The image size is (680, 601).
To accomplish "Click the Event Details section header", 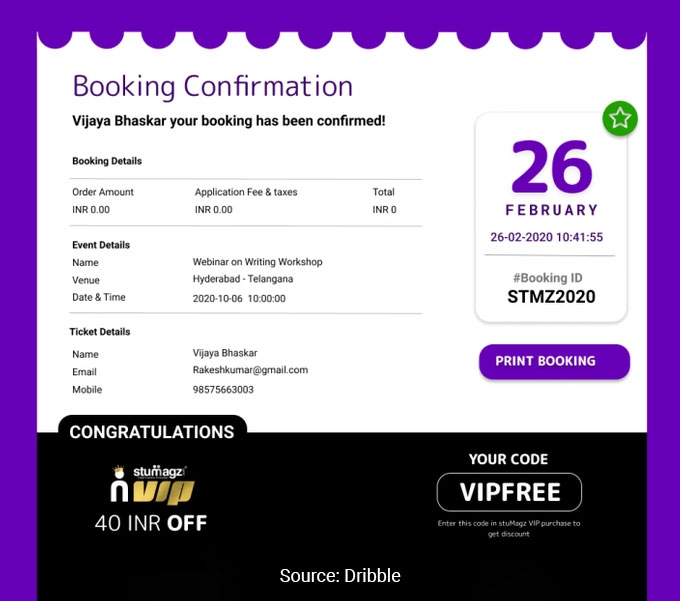I will 101,245.
